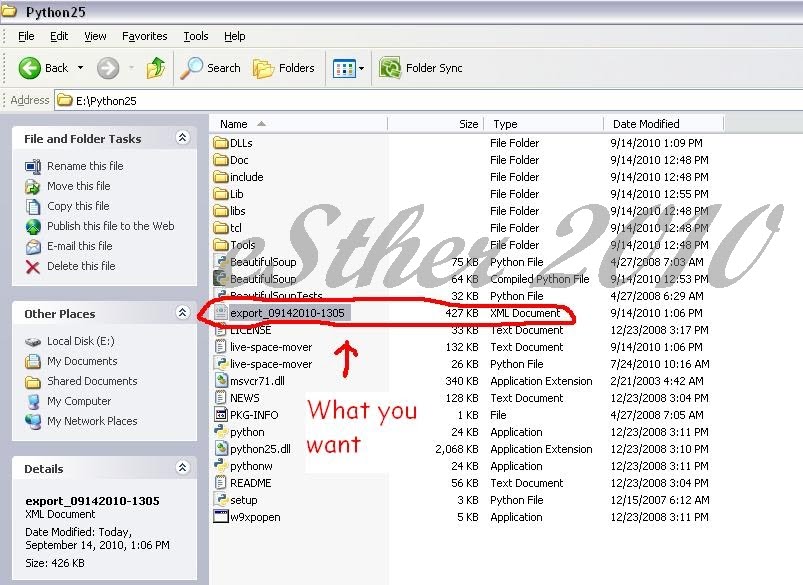Viewport: 803px width, 585px height.
Task: Click the Delete this file link
Action: [81, 266]
